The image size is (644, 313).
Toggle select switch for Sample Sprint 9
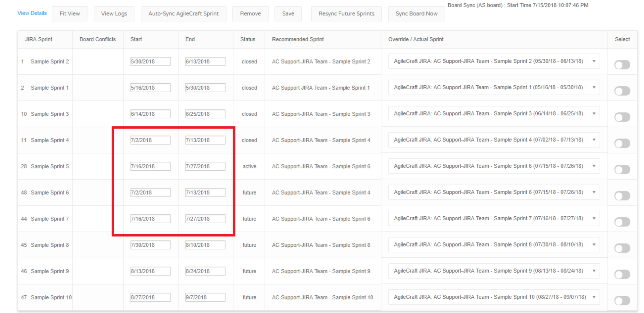click(x=622, y=275)
